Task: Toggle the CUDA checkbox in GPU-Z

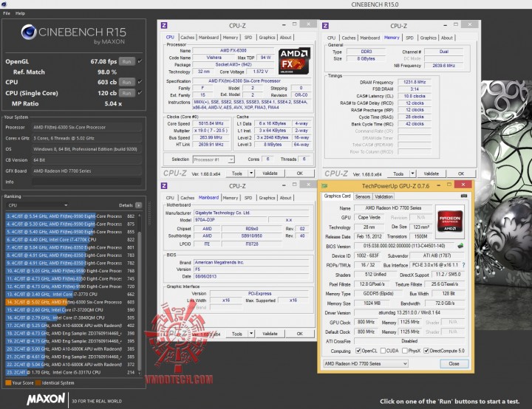Action: 383,351
